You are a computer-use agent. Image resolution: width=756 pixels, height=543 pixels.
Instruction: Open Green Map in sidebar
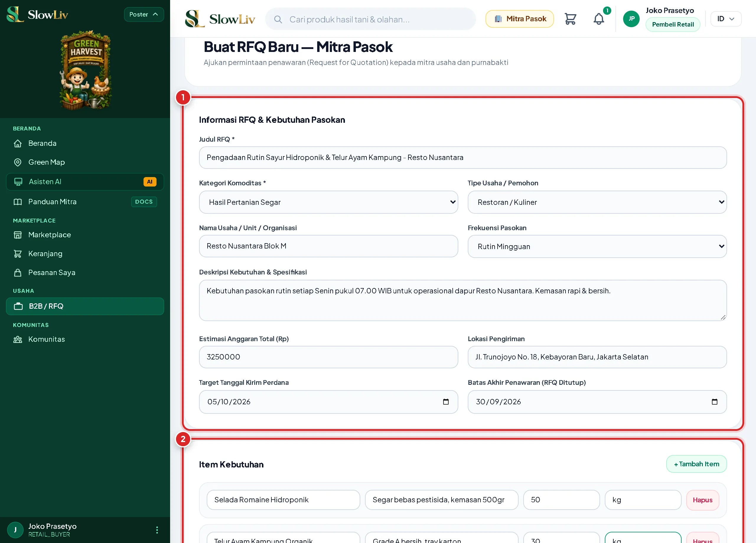tap(85, 162)
